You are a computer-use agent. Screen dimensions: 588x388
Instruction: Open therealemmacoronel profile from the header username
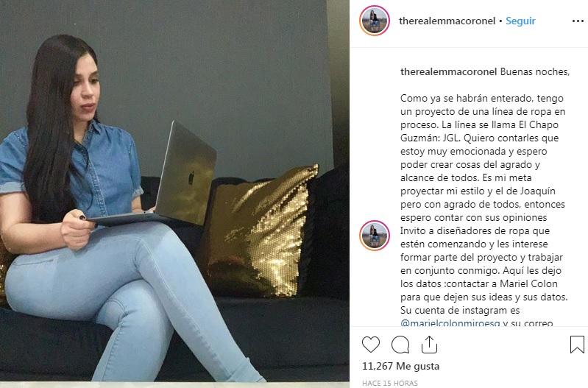tap(447, 21)
